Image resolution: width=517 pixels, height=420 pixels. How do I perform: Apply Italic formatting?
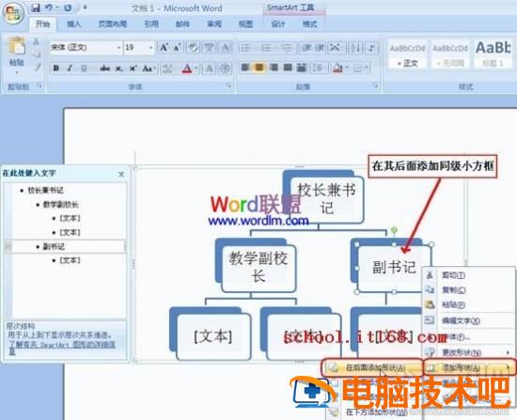[x=70, y=69]
